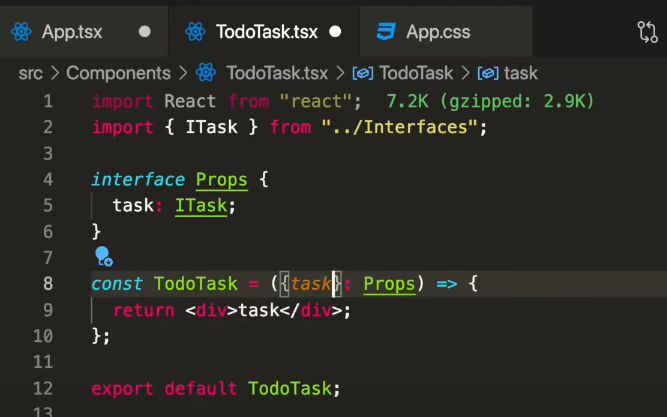Click the Props interface name on line 4

222,180
